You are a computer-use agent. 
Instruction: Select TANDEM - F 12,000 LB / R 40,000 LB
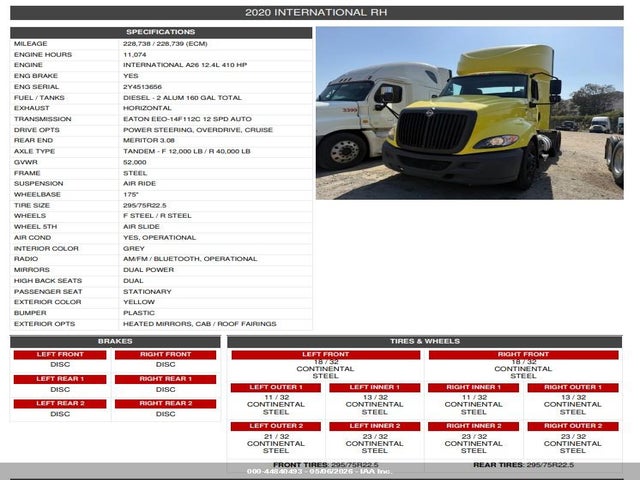pos(187,151)
